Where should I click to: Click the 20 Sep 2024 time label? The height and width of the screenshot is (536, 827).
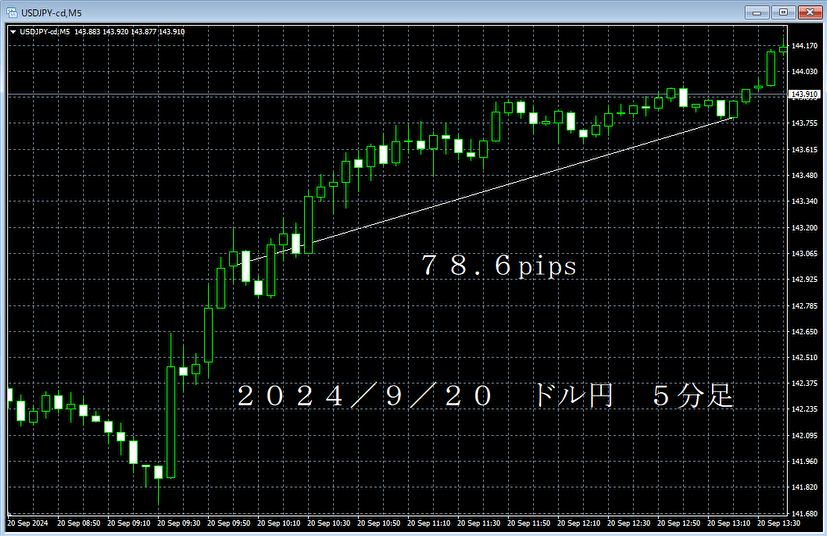click(27, 523)
